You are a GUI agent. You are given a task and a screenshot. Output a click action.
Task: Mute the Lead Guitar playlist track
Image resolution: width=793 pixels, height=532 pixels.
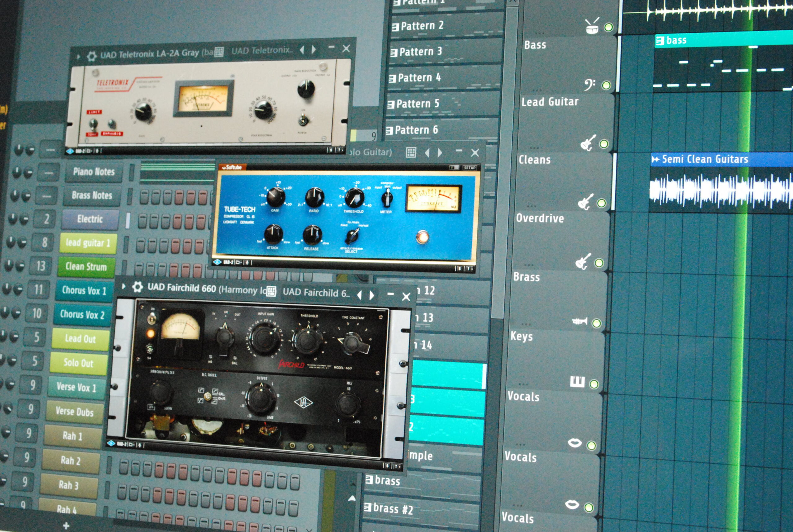tap(604, 144)
